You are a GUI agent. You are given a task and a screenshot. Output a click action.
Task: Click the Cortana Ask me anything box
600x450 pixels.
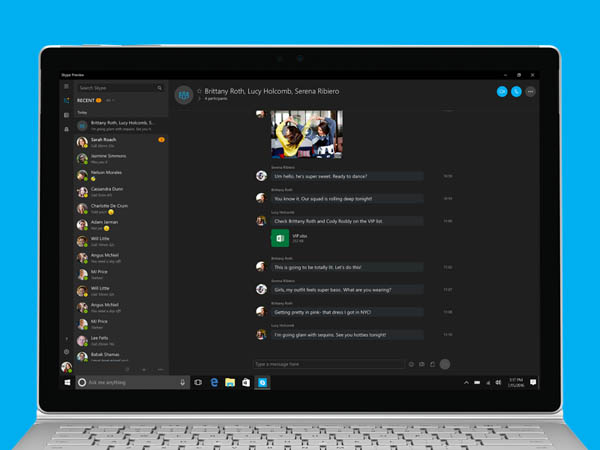click(132, 382)
